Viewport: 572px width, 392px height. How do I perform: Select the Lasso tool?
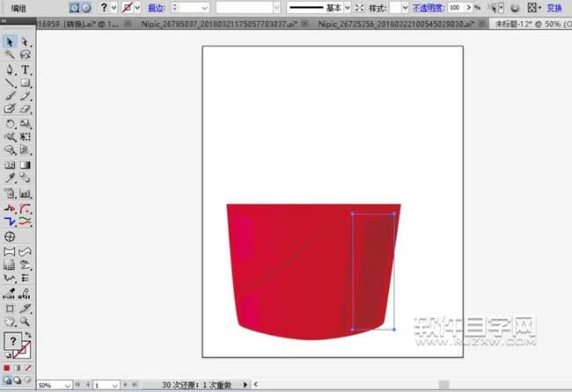click(25, 54)
